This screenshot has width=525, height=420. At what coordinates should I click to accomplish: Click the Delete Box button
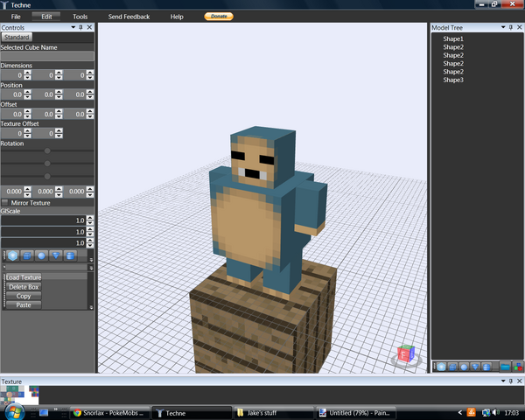(x=24, y=287)
